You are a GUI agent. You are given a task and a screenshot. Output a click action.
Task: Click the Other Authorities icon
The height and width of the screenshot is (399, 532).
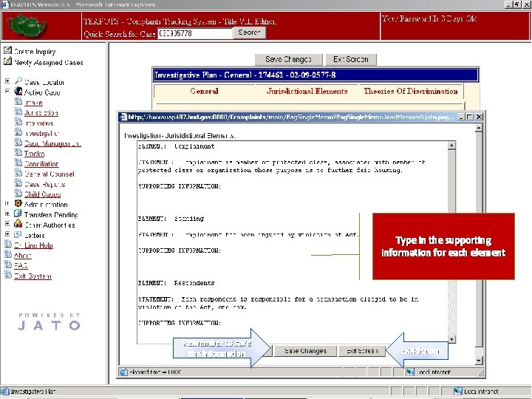click(18, 224)
